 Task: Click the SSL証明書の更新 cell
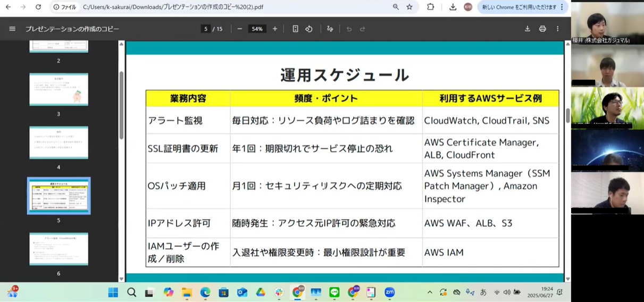coord(188,148)
